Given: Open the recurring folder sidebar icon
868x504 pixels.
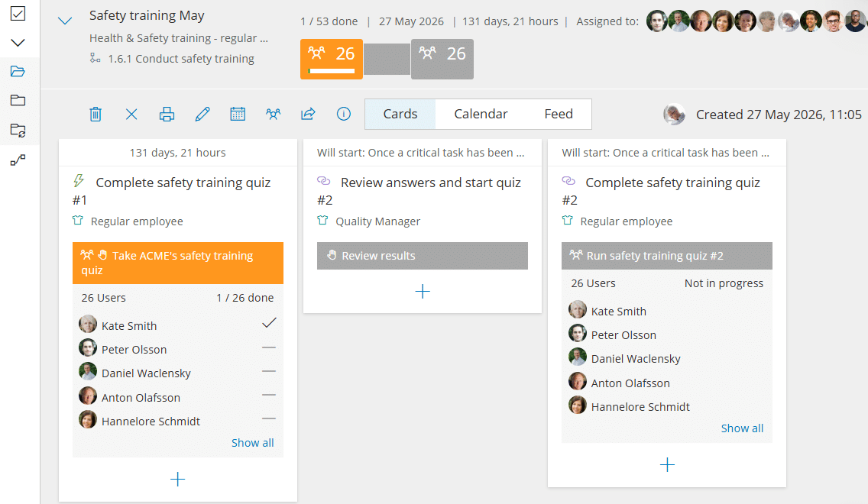Looking at the screenshot, I should [18, 131].
